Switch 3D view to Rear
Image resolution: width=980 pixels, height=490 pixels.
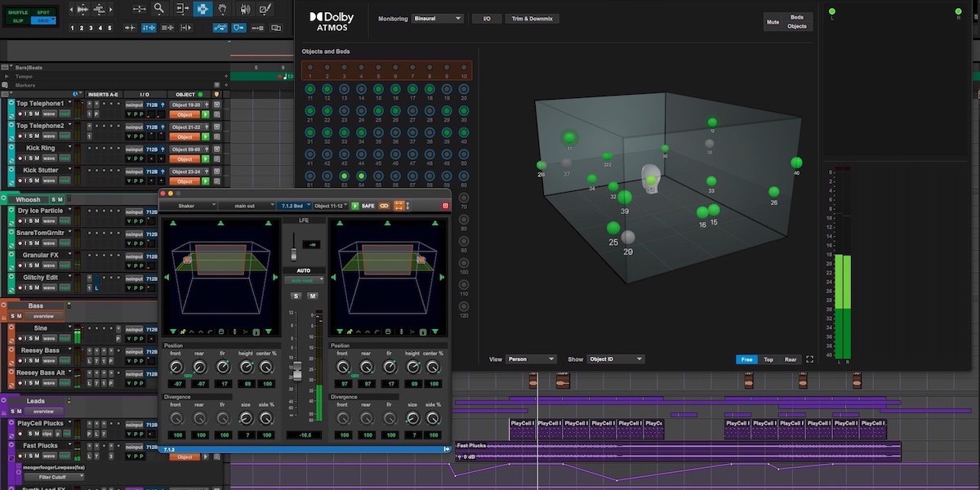tap(791, 359)
